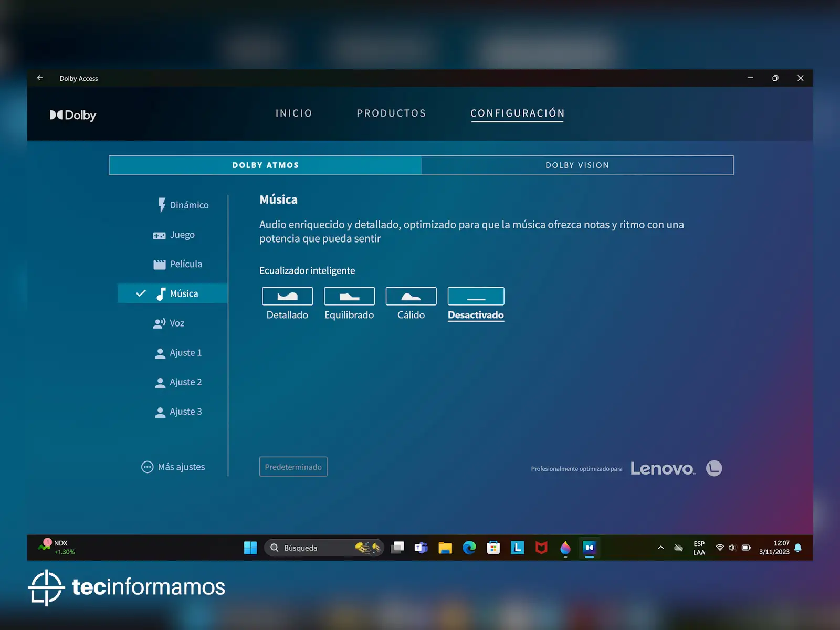Switch to the Voz profile

click(x=169, y=323)
